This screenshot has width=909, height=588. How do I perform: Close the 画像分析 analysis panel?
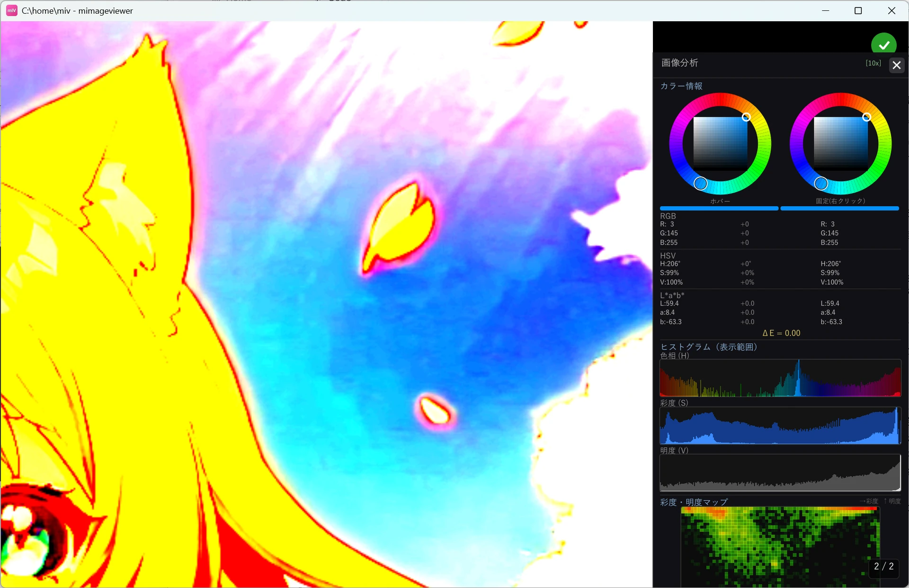896,65
